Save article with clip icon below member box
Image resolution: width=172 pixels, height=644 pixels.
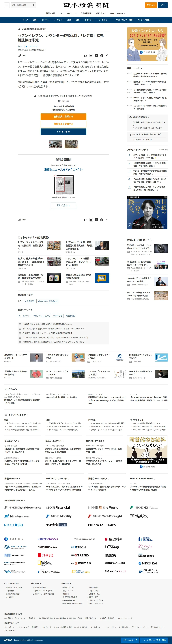click(20, 220)
